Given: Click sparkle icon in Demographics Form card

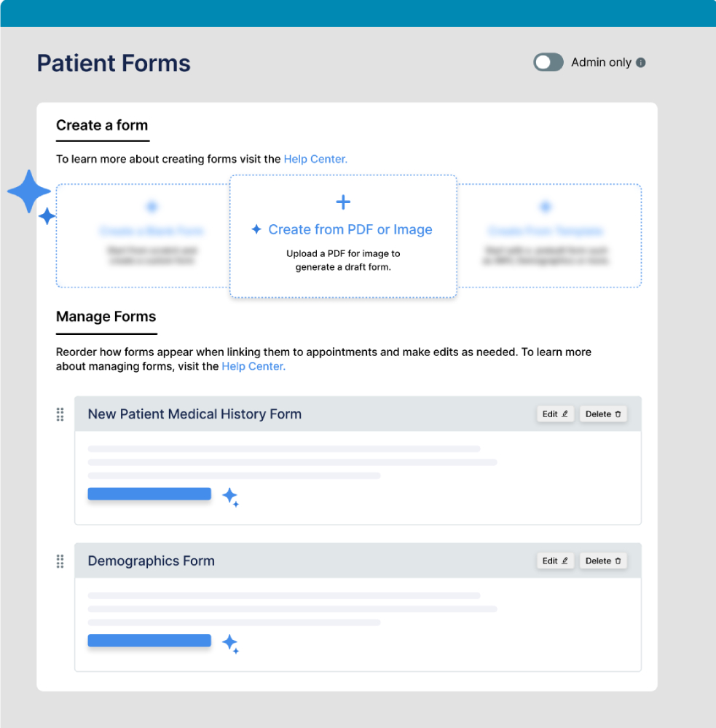Looking at the screenshot, I should 230,644.
